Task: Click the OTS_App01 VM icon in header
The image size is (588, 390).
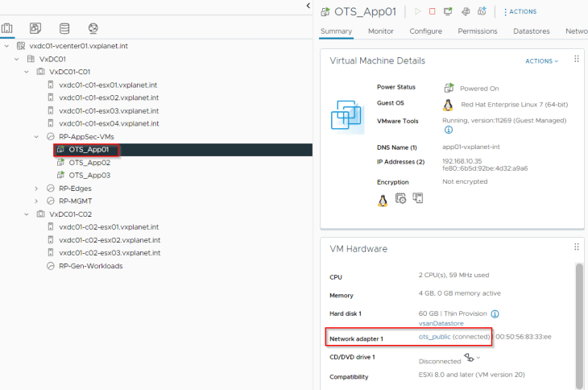Action: (325, 11)
